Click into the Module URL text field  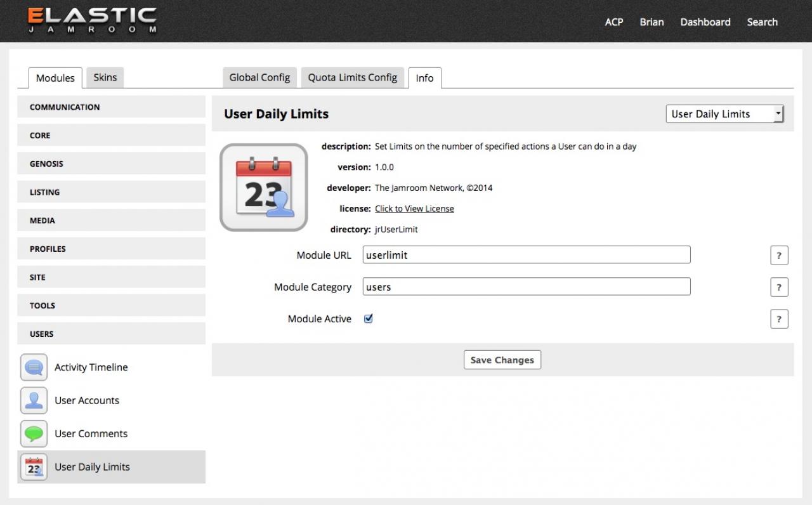(x=526, y=255)
